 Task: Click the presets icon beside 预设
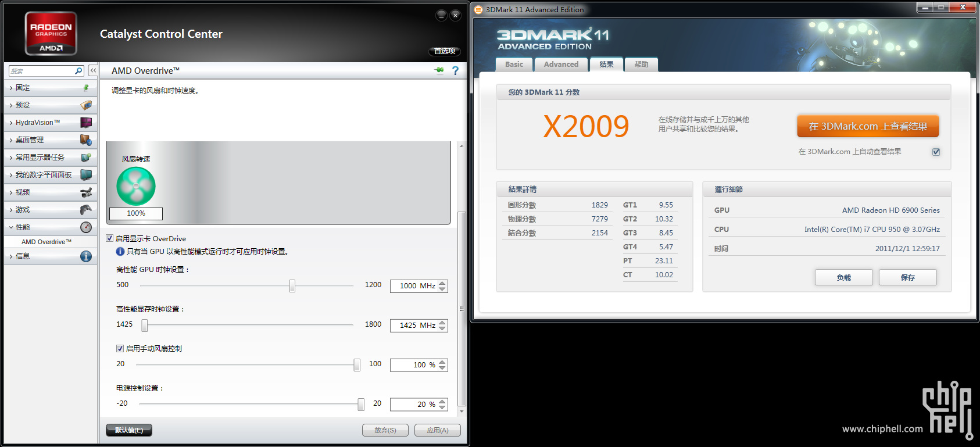[86, 105]
